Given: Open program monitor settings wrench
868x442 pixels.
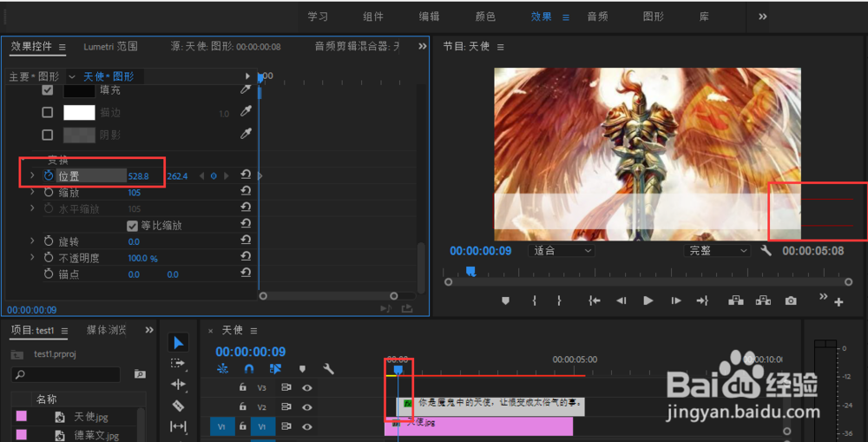Looking at the screenshot, I should 766,251.
